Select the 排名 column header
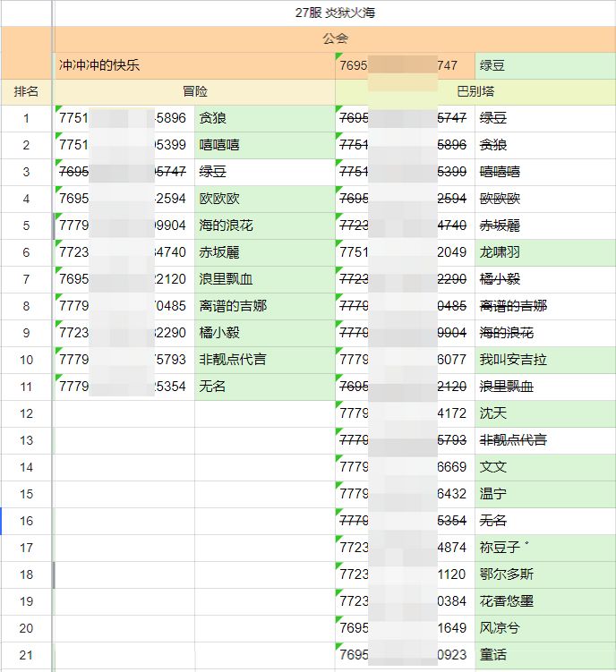This screenshot has width=616, height=672. point(26,91)
